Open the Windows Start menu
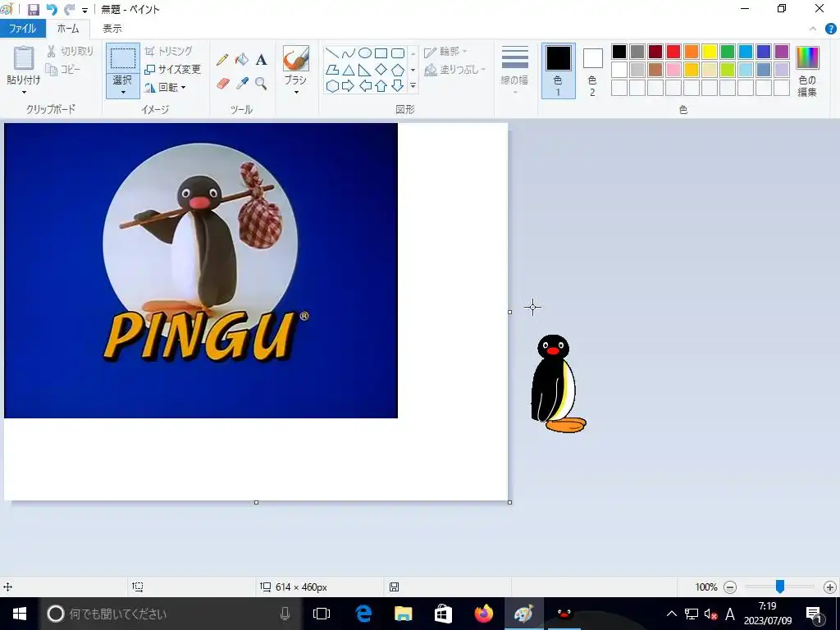Viewport: 840px width, 630px height. 20,614
